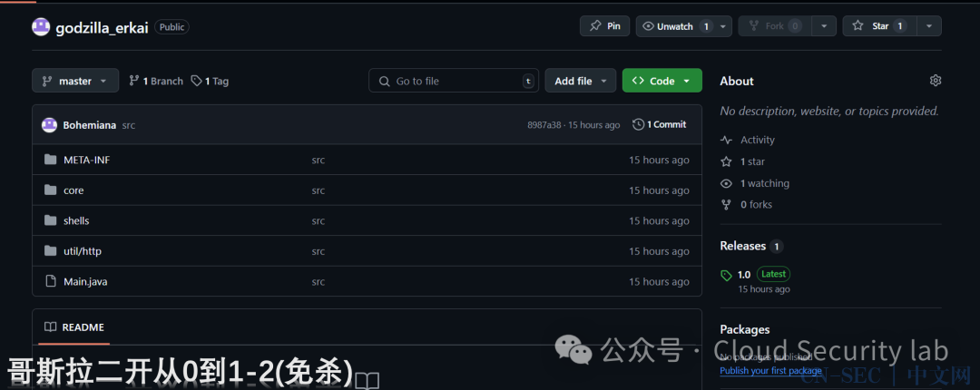980x390 pixels.
Task: Open the Main.java file
Action: (x=85, y=282)
